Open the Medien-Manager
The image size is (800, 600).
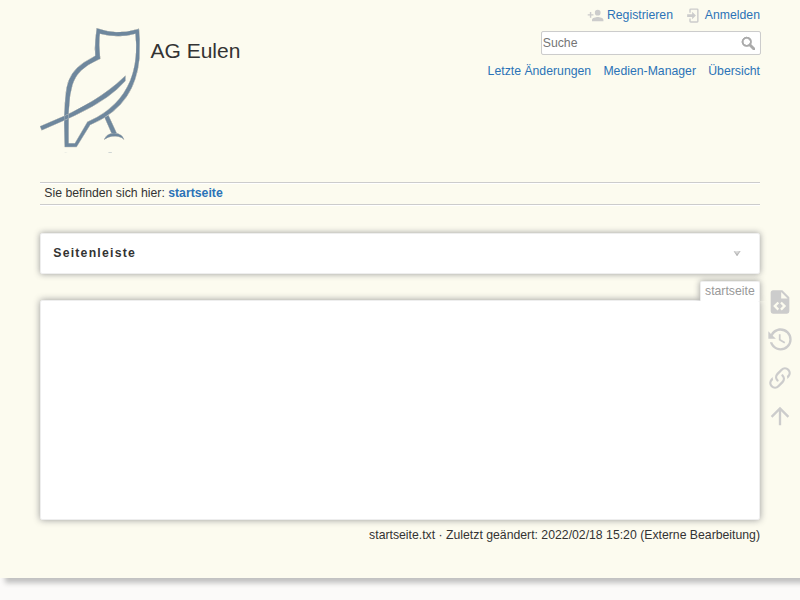coord(649,71)
